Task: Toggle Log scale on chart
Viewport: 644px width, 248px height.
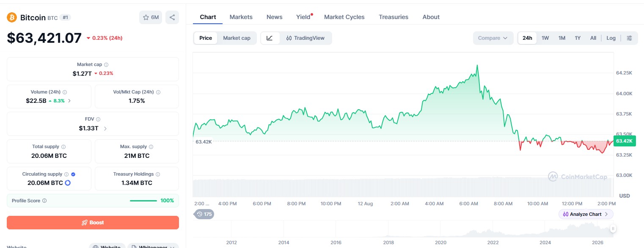Action: coord(611,38)
